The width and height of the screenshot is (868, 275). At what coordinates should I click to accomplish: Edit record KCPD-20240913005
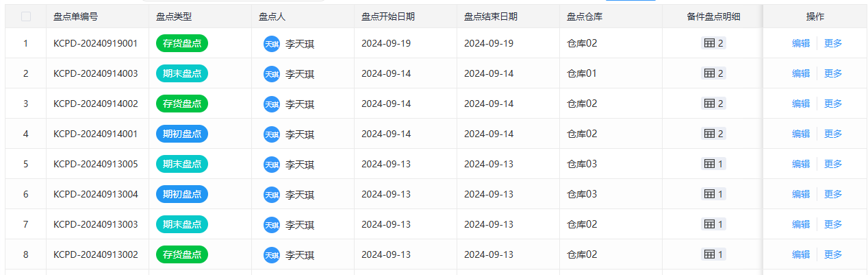pos(801,164)
